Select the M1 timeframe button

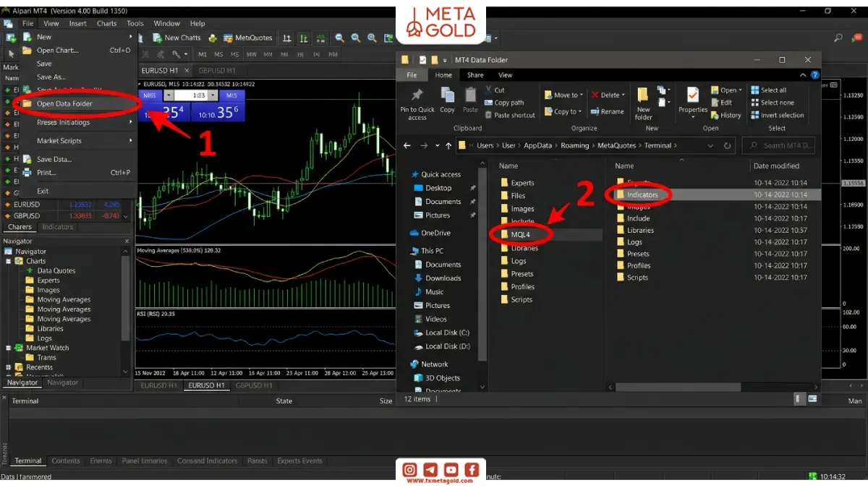tap(203, 54)
